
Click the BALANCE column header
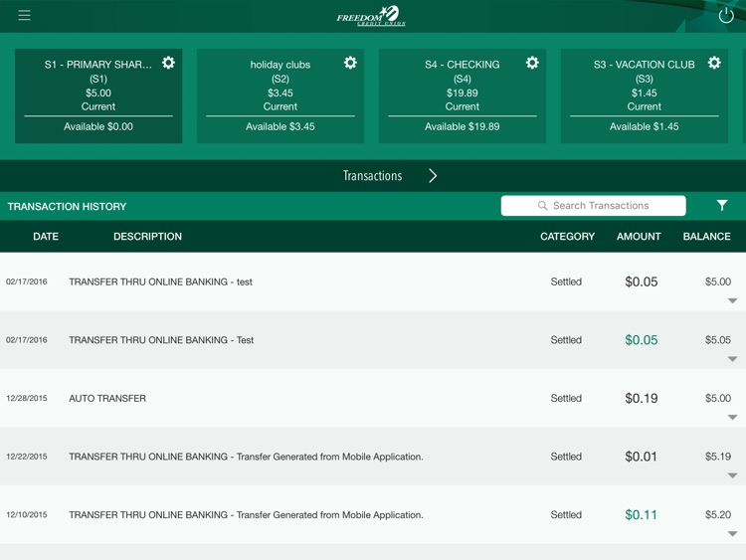(706, 237)
